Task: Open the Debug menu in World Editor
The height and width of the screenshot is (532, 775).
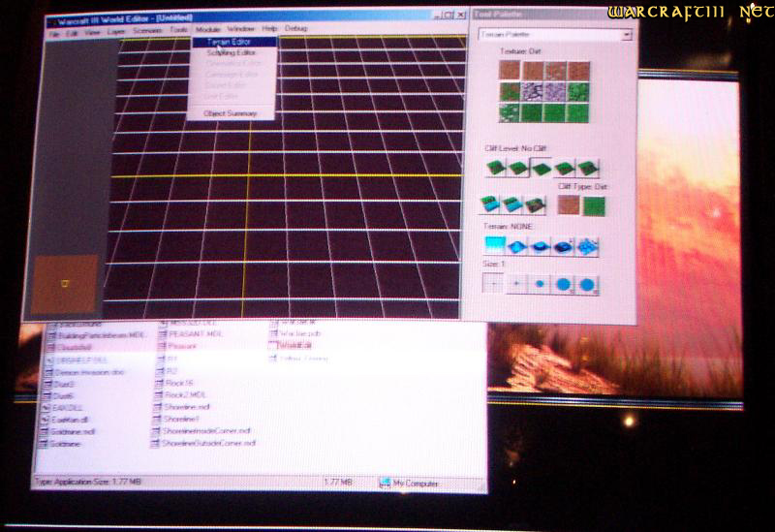Action: pyautogui.click(x=296, y=28)
